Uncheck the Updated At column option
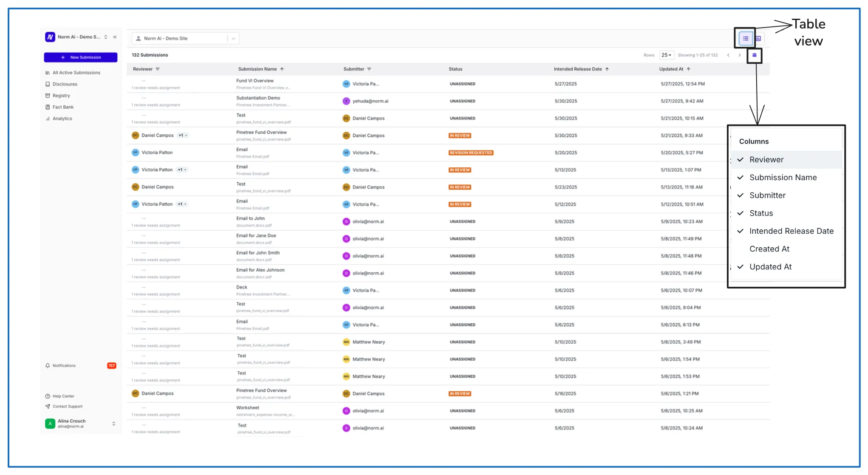The width and height of the screenshot is (868, 475). coord(786,267)
